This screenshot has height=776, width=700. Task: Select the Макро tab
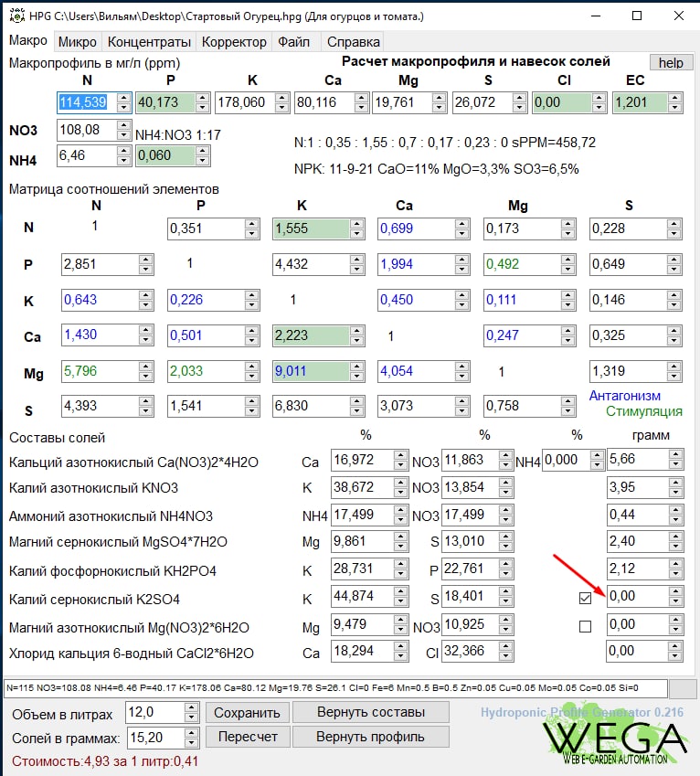point(28,40)
